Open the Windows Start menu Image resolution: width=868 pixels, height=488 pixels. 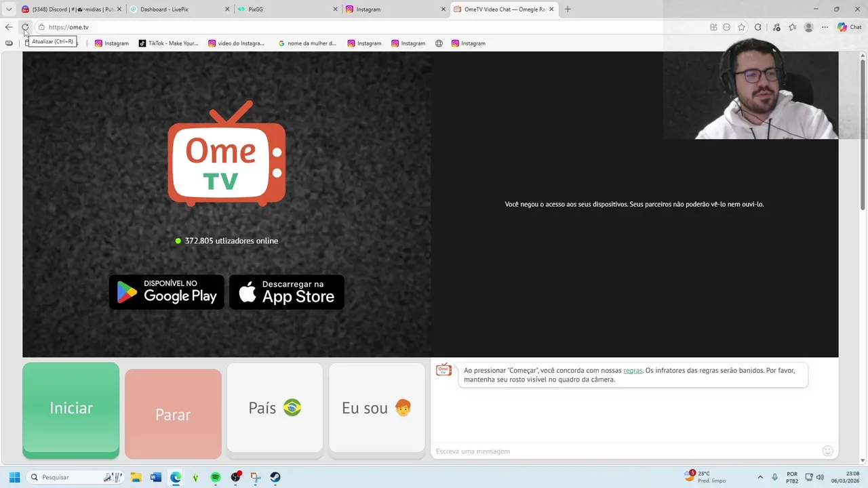[x=14, y=477]
